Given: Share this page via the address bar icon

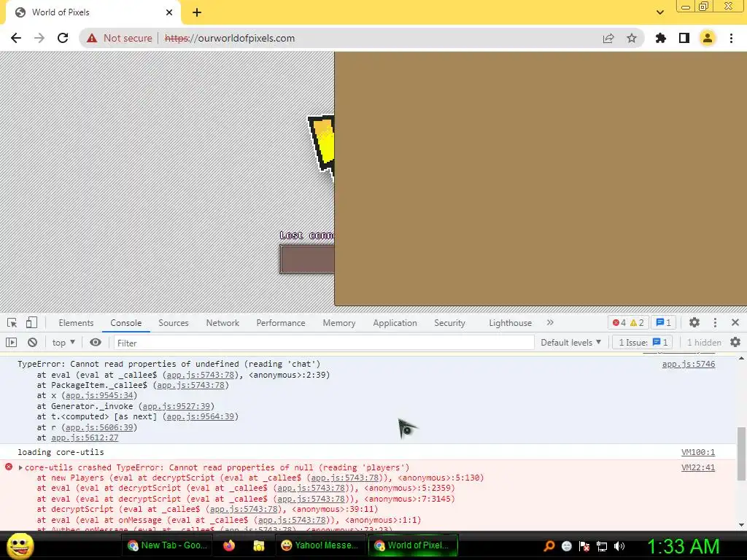Looking at the screenshot, I should pos(608,38).
